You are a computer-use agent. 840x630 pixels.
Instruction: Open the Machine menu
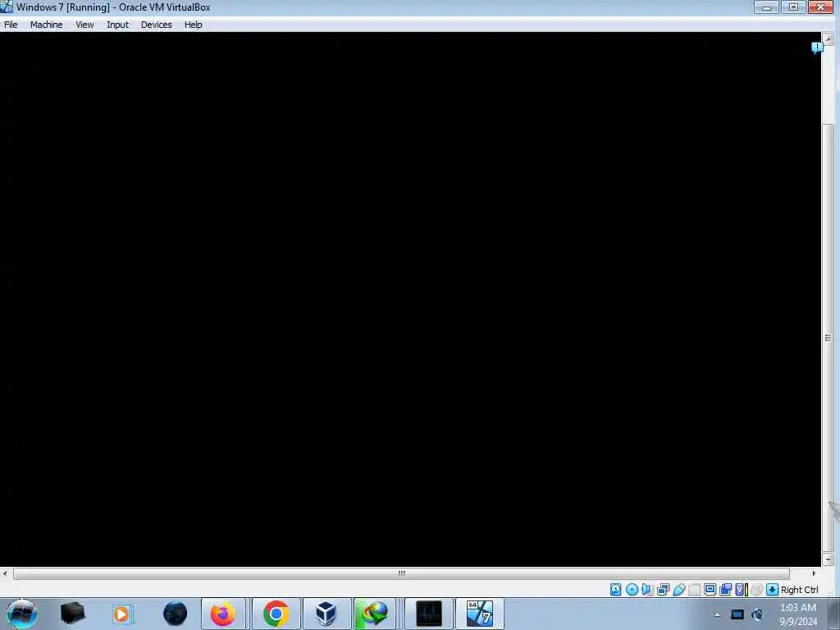(46, 25)
